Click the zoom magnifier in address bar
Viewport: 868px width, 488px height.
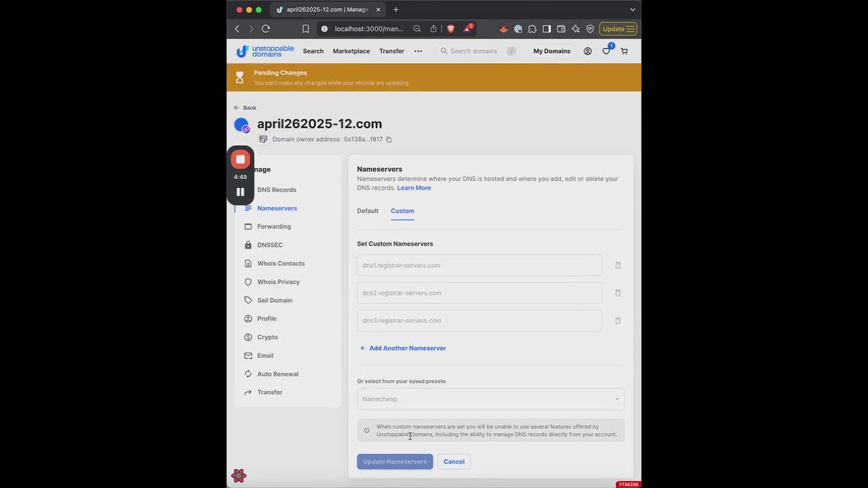(x=417, y=28)
